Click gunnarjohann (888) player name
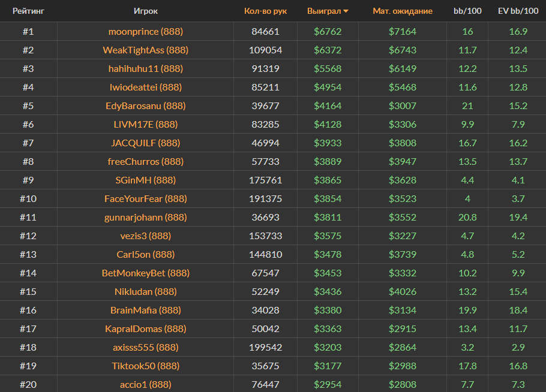The image size is (546, 392). (146, 217)
